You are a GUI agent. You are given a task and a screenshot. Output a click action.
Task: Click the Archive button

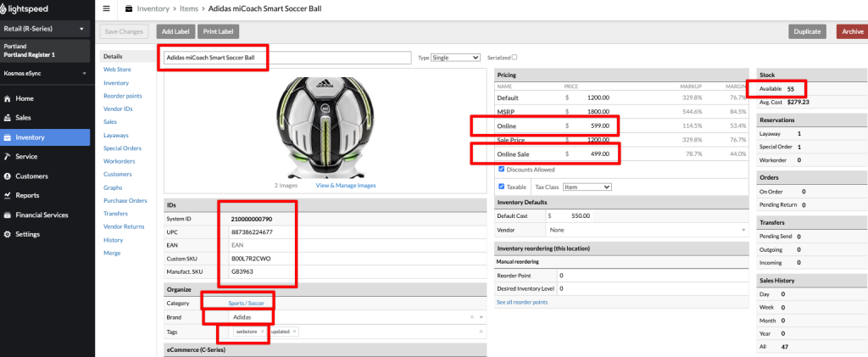click(853, 31)
